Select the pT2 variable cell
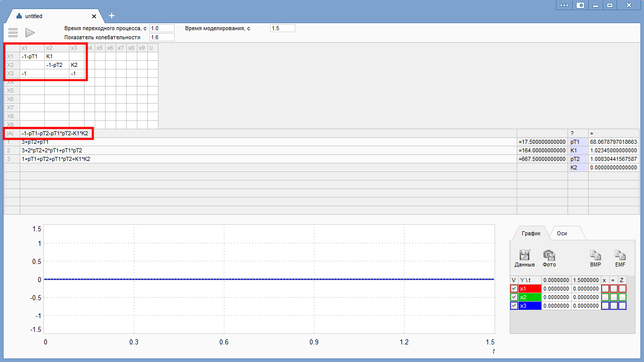Image resolution: width=644 pixels, height=362 pixels. point(578,159)
